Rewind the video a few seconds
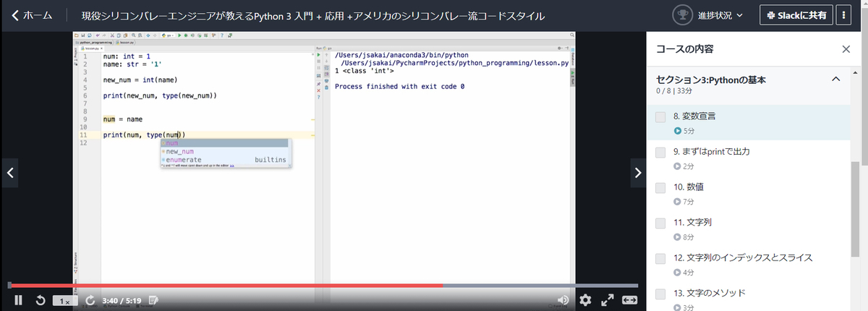Screen dimensions: 868x311 [41, 300]
